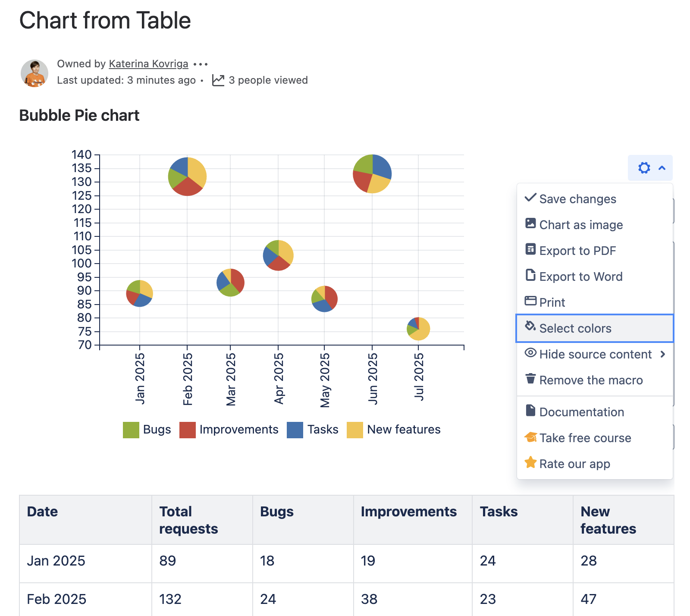The width and height of the screenshot is (690, 616).
Task: Click Rate our app
Action: click(x=574, y=464)
